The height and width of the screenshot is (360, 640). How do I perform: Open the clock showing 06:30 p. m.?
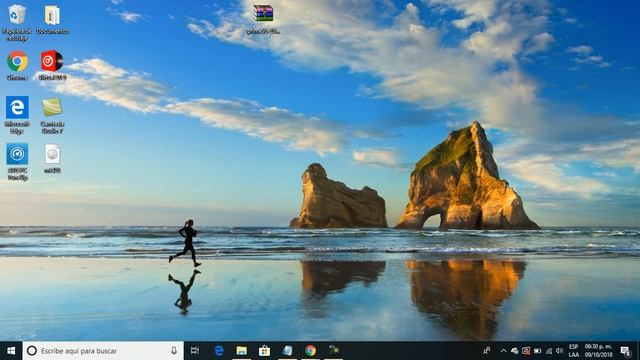pyautogui.click(x=599, y=351)
